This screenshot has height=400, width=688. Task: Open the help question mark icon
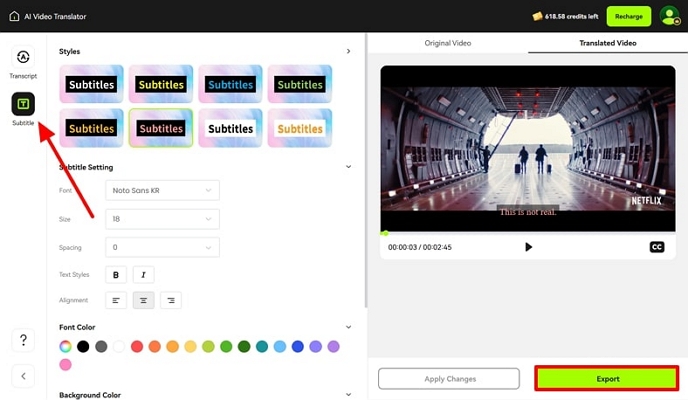pos(23,340)
